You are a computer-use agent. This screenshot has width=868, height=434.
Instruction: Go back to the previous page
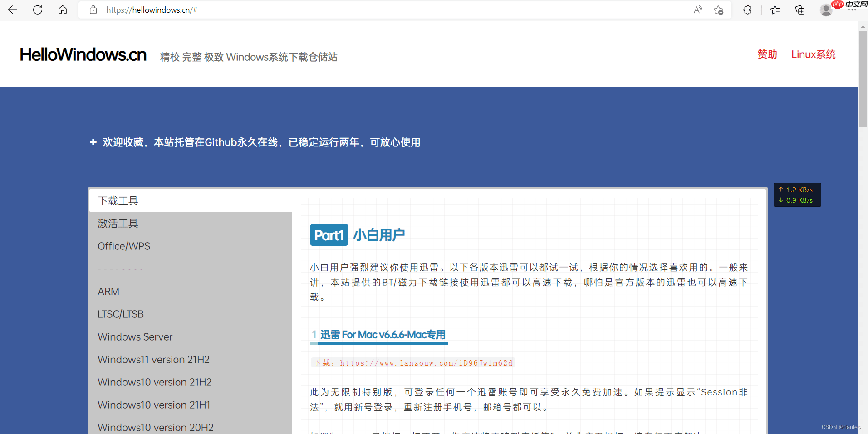pos(13,10)
